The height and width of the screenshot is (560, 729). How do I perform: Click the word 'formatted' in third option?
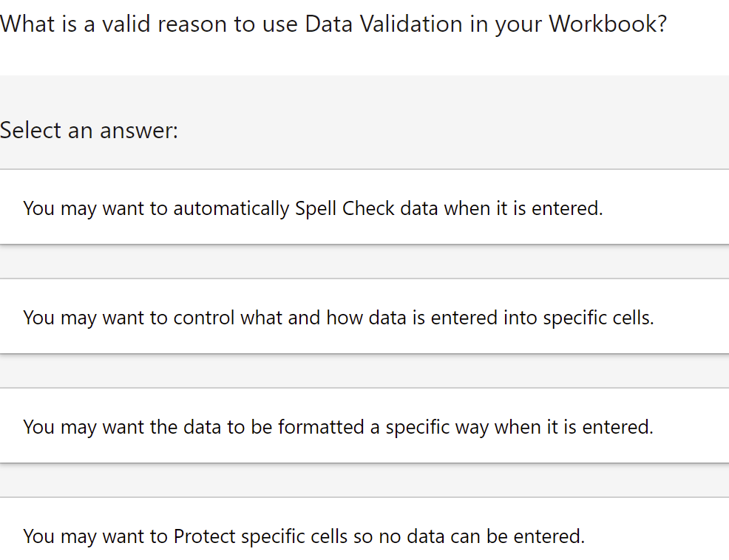click(321, 427)
